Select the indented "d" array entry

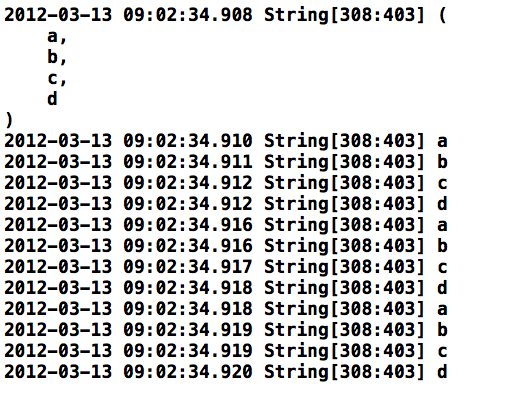(x=52, y=99)
